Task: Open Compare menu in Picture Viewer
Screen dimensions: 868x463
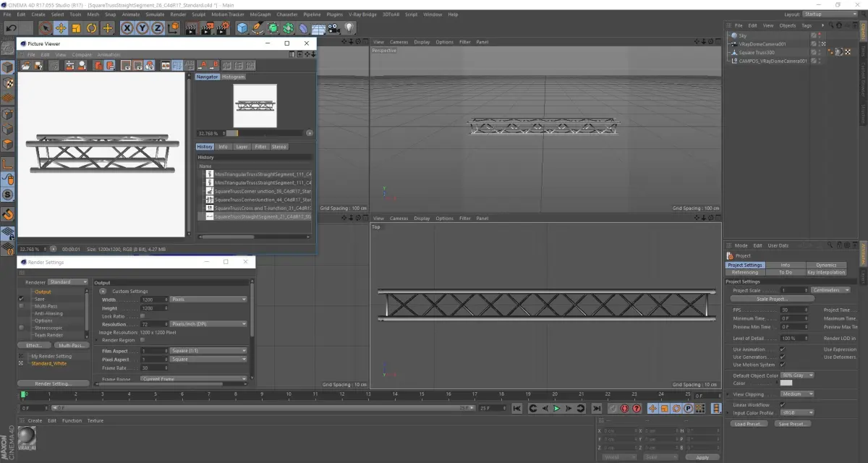Action: coord(82,55)
